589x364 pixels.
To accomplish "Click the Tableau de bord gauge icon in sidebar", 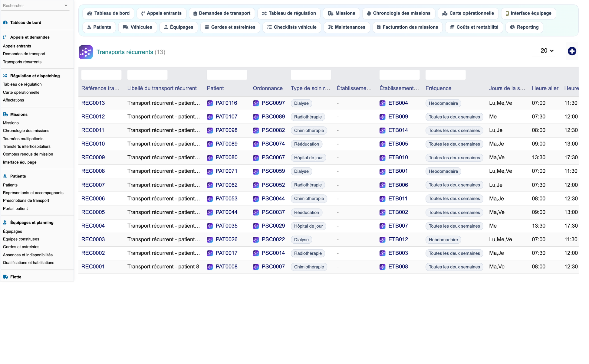I will click(x=5, y=22).
